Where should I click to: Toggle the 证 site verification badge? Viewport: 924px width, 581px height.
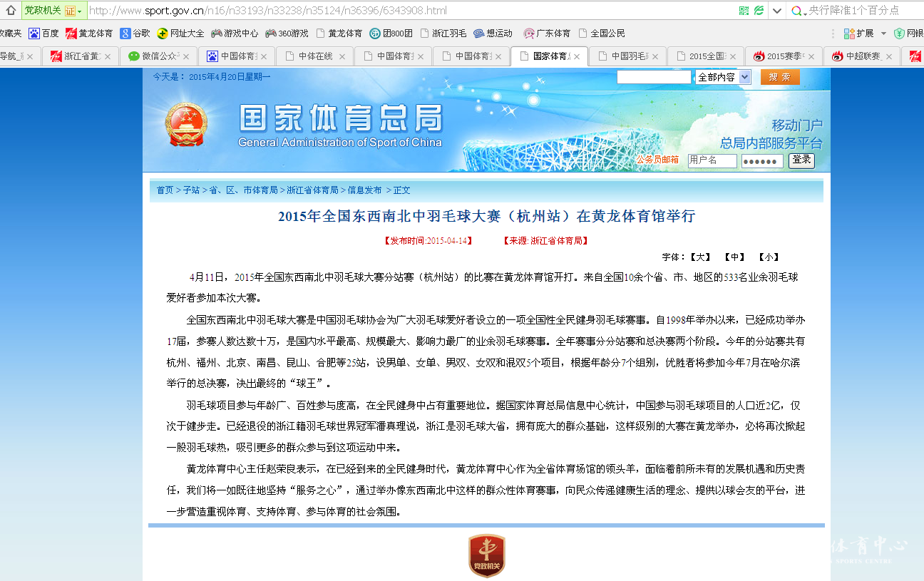pos(69,10)
